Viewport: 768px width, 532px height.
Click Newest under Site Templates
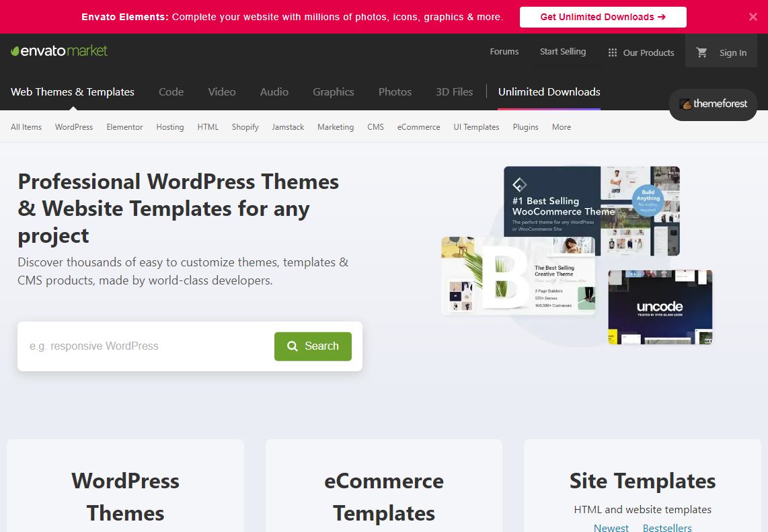tap(611, 527)
